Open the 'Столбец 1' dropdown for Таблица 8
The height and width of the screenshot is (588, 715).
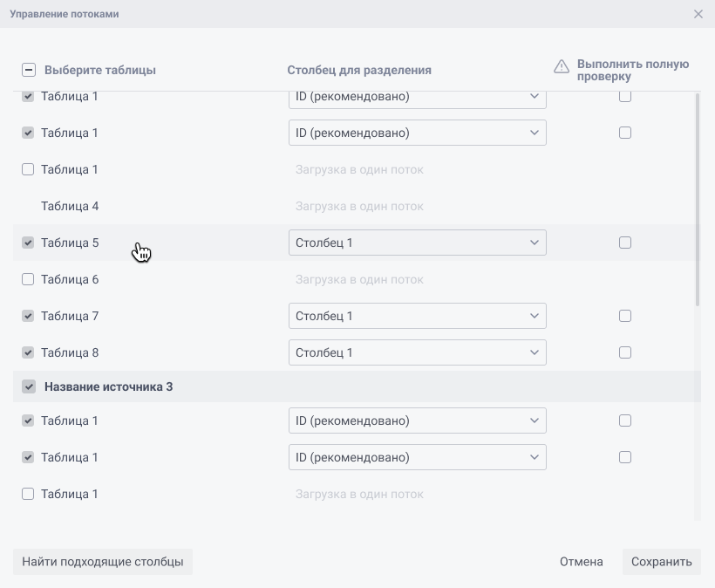pyautogui.click(x=417, y=352)
